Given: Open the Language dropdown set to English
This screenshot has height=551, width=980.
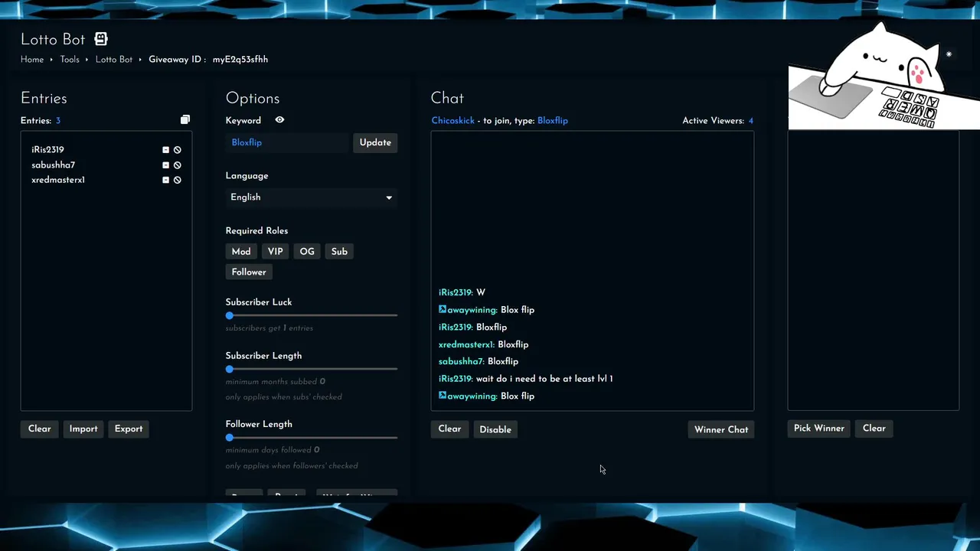Looking at the screenshot, I should coord(312,197).
